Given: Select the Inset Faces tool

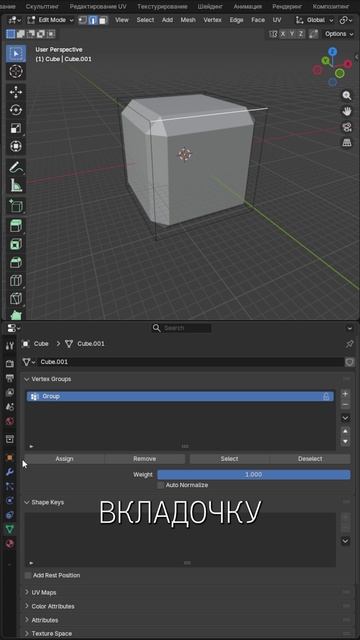Looking at the screenshot, I should click(16, 244).
